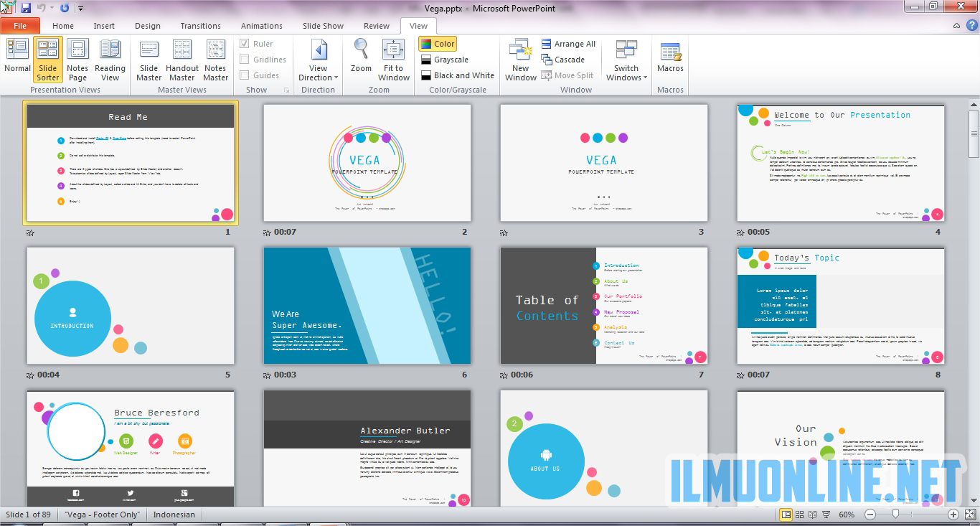The height and width of the screenshot is (526, 980).
Task: Click Arrange All windows
Action: (567, 44)
